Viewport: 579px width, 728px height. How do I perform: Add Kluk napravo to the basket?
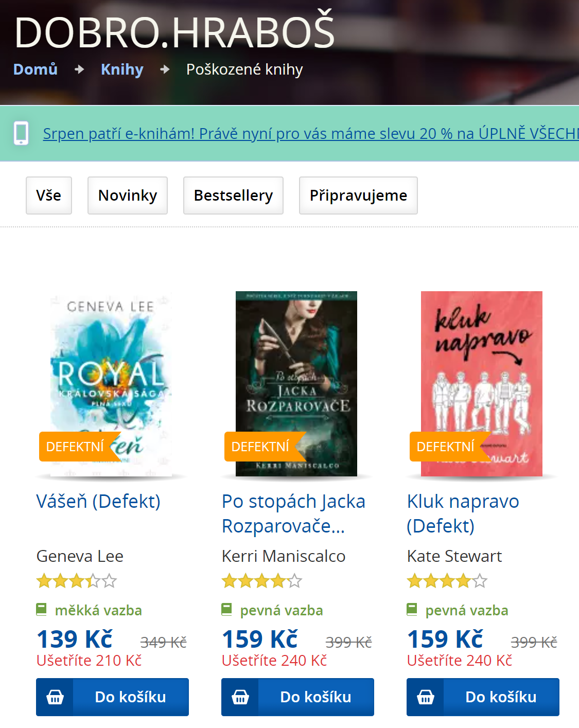pos(483,697)
